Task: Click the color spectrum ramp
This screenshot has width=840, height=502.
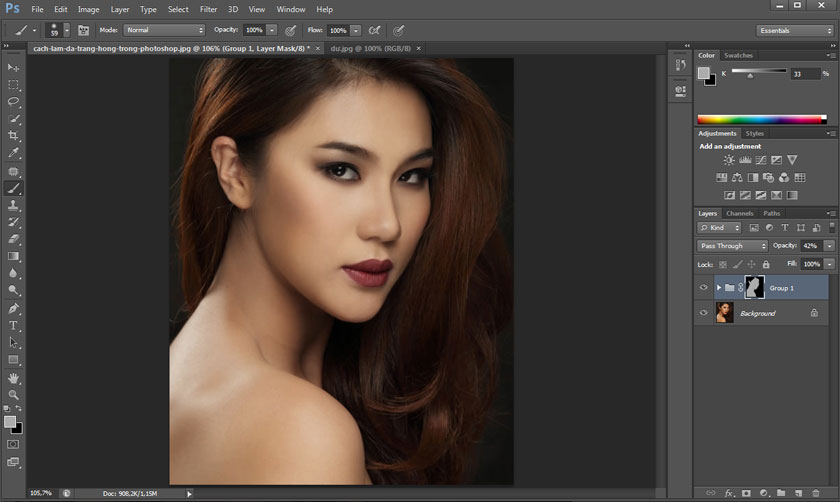Action: (x=761, y=120)
